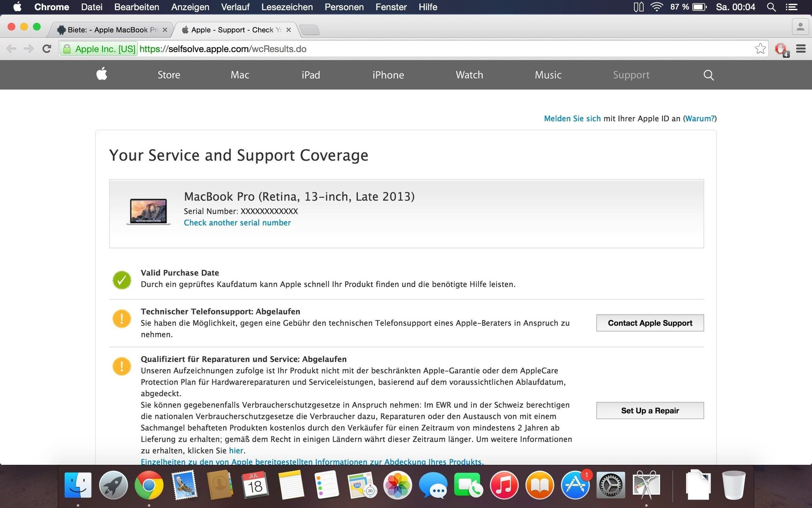Click the Chrome profile person icon
This screenshot has height=508, width=812.
[x=800, y=27]
